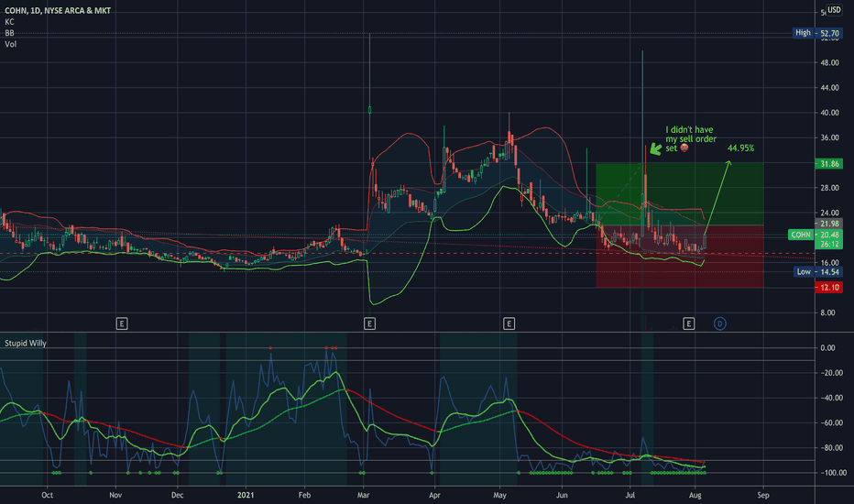Viewport: 854px width, 504px height.
Task: Click 36.00 on the price axis
Action: click(x=829, y=137)
